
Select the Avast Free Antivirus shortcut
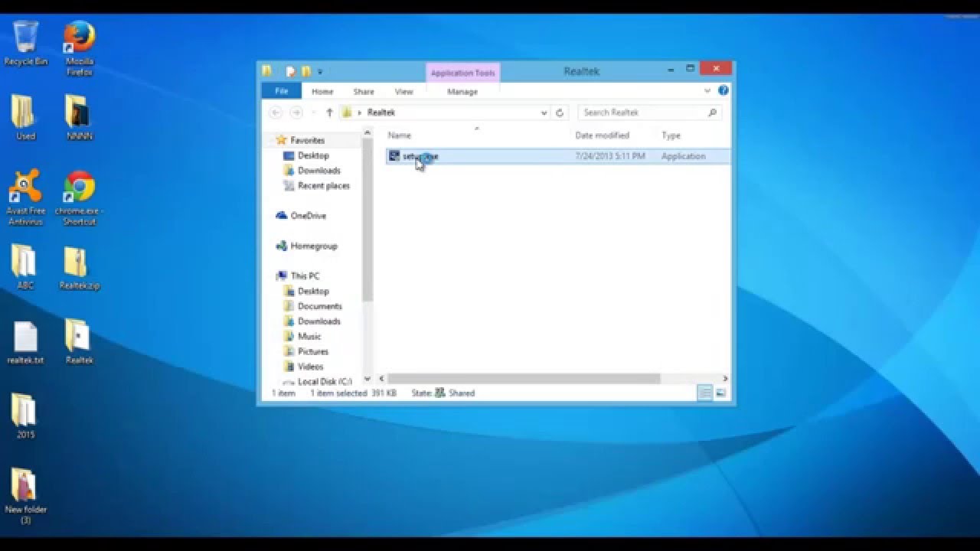click(25, 197)
